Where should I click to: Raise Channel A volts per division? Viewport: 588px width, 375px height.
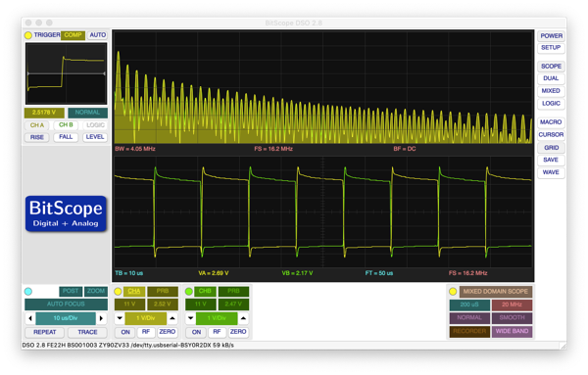(x=172, y=318)
